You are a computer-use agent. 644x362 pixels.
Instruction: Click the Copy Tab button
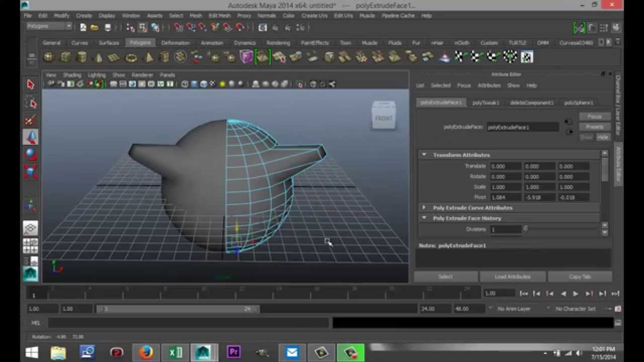(580, 277)
